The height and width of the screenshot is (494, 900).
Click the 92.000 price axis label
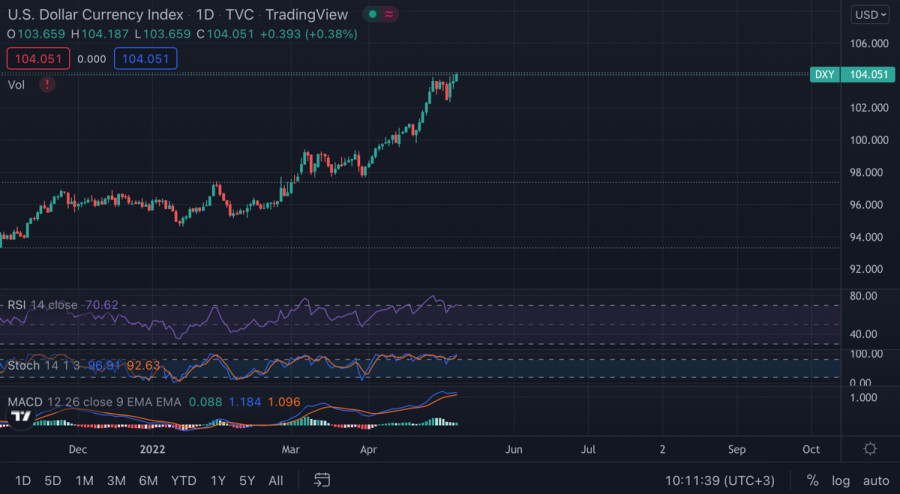[869, 269]
